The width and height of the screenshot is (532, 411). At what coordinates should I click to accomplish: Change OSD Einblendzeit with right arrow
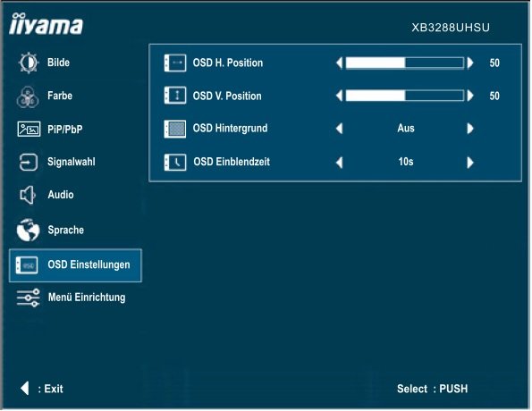470,163
